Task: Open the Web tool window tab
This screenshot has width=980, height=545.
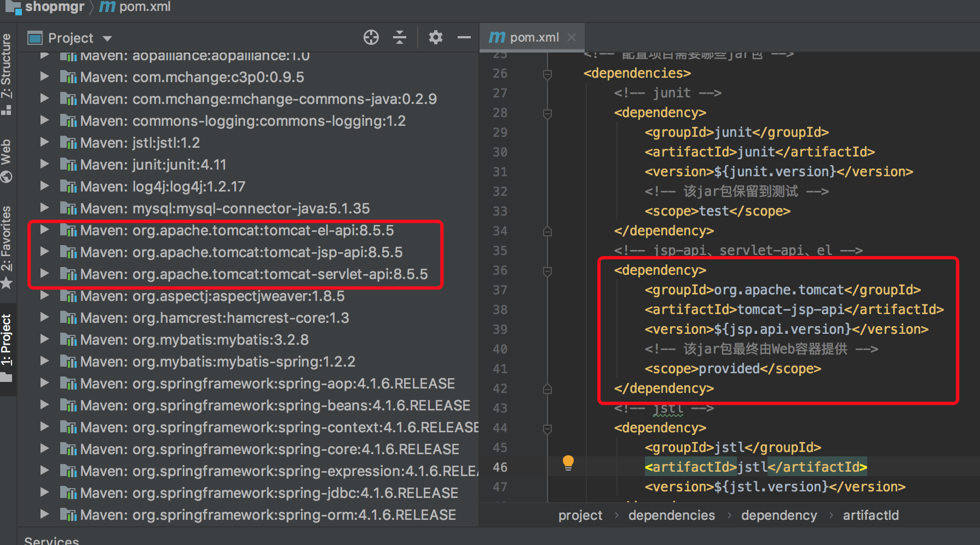Action: tap(7, 160)
